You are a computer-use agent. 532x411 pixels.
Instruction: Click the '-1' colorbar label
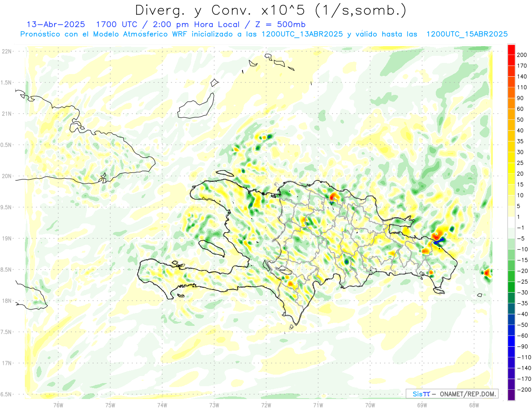(x=521, y=227)
